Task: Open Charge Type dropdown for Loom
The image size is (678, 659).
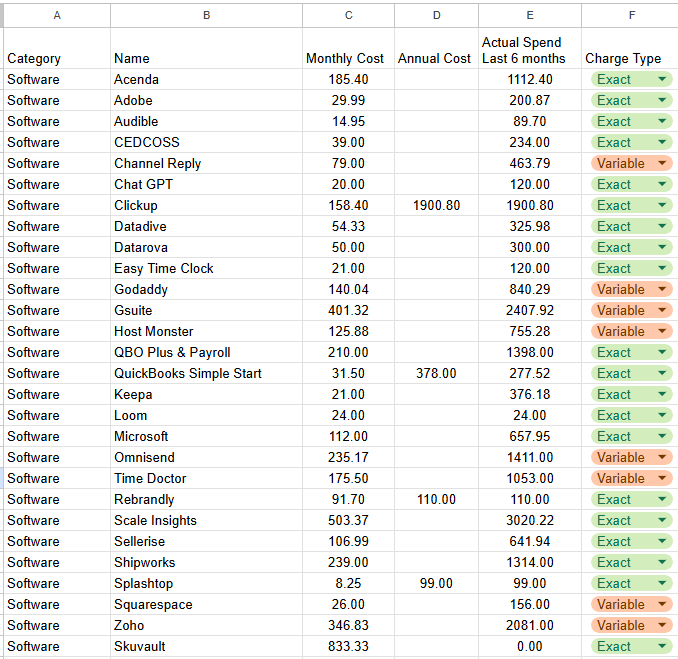Action: point(631,416)
